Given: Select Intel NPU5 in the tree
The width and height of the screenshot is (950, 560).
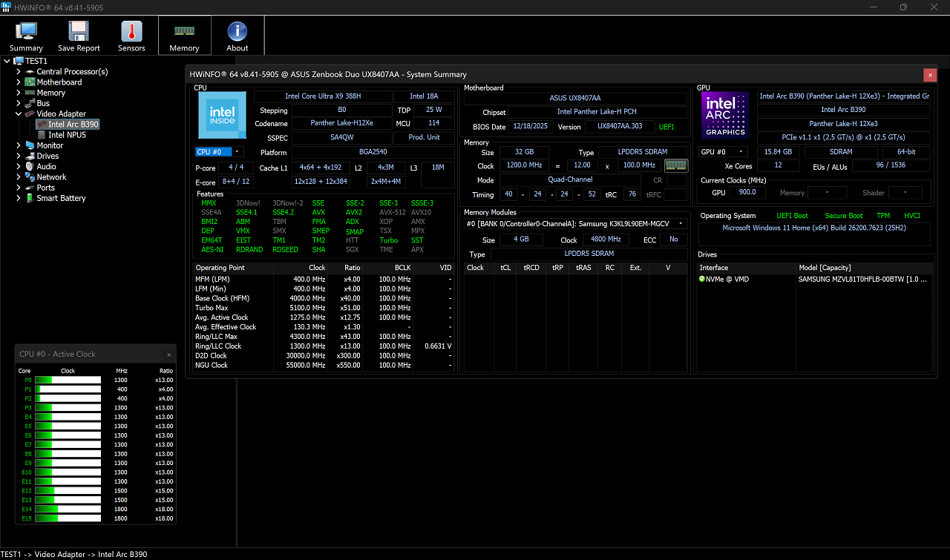Looking at the screenshot, I should tap(67, 135).
